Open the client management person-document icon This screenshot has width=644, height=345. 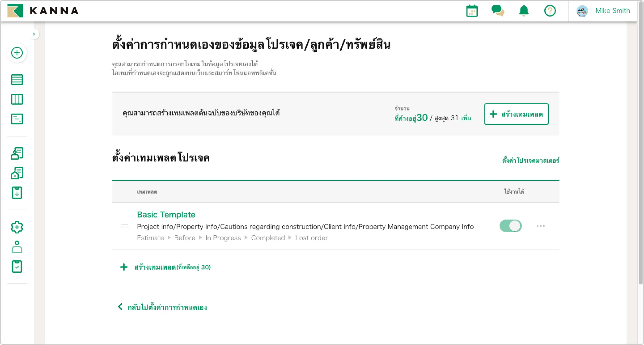pyautogui.click(x=17, y=153)
